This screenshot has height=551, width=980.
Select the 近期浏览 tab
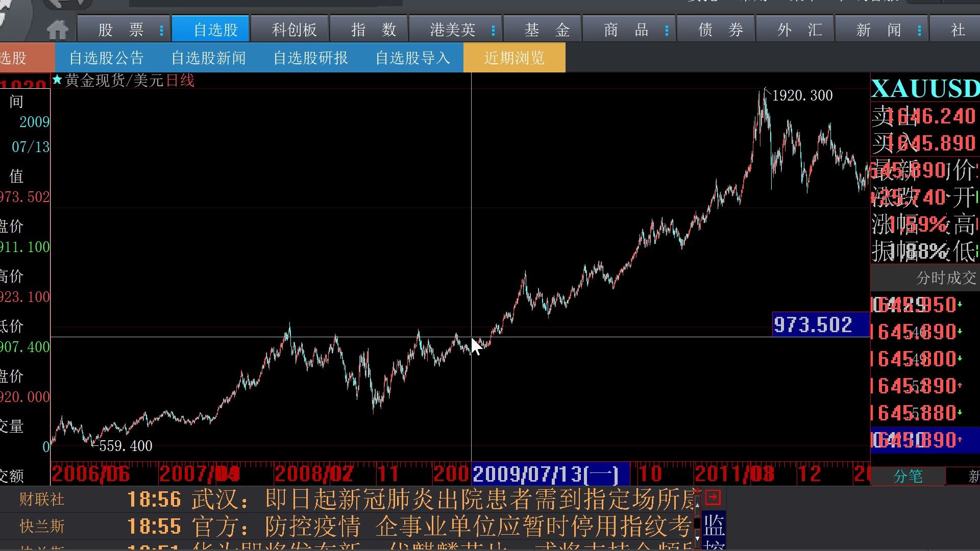click(514, 58)
